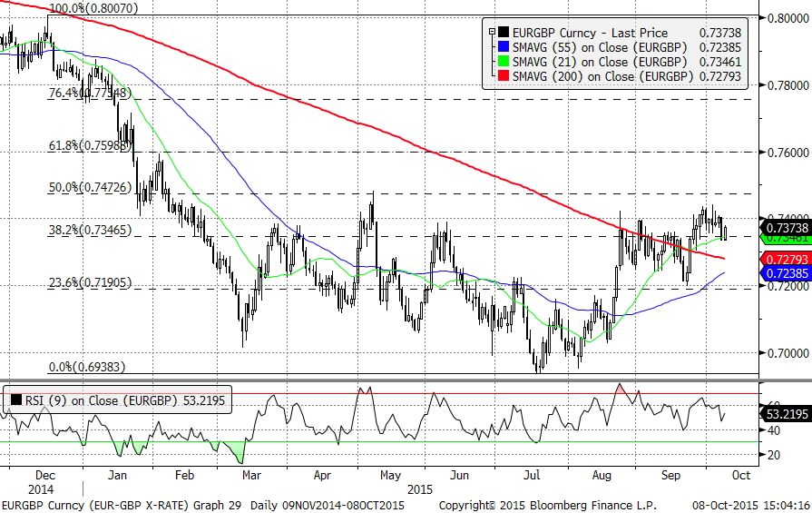This screenshot has width=812, height=513.
Task: Click the 0.70000 price axis label
Action: point(788,353)
